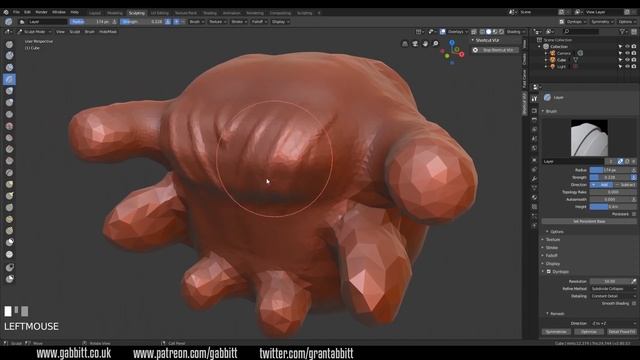Select solid viewport shading mode icon
The height and width of the screenshot is (360, 640).
(489, 32)
